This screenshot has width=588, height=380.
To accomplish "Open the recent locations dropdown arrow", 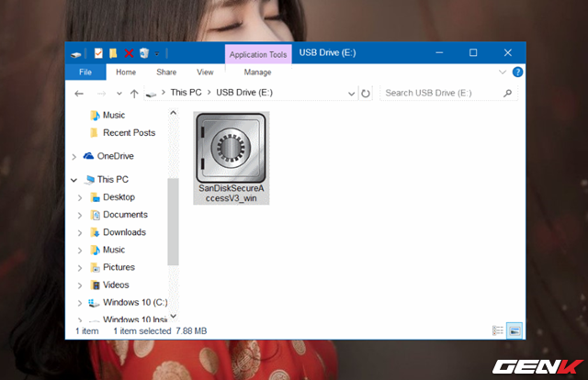I will [x=119, y=94].
